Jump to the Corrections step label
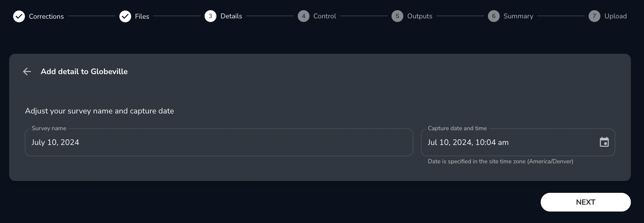Image resolution: width=644 pixels, height=223 pixels. pos(46,16)
